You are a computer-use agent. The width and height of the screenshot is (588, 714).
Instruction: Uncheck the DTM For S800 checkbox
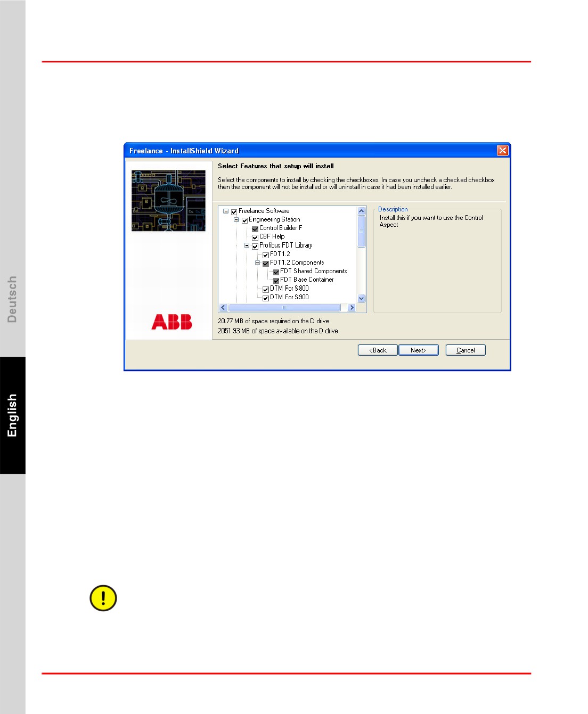pyautogui.click(x=266, y=290)
